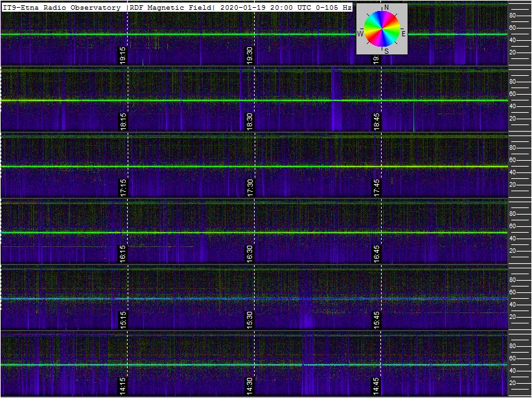The width and height of the screenshot is (532, 398).
Task: Select the 16:15 time marker label
Action: tap(123, 254)
